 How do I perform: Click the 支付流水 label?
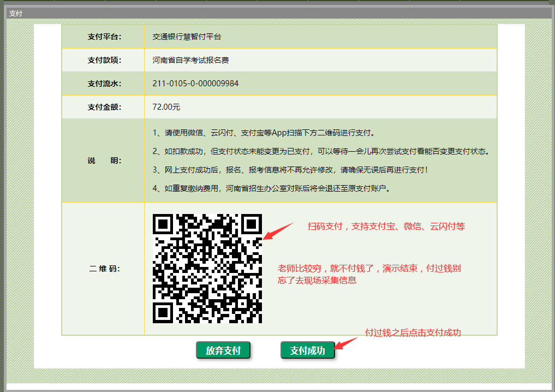103,84
